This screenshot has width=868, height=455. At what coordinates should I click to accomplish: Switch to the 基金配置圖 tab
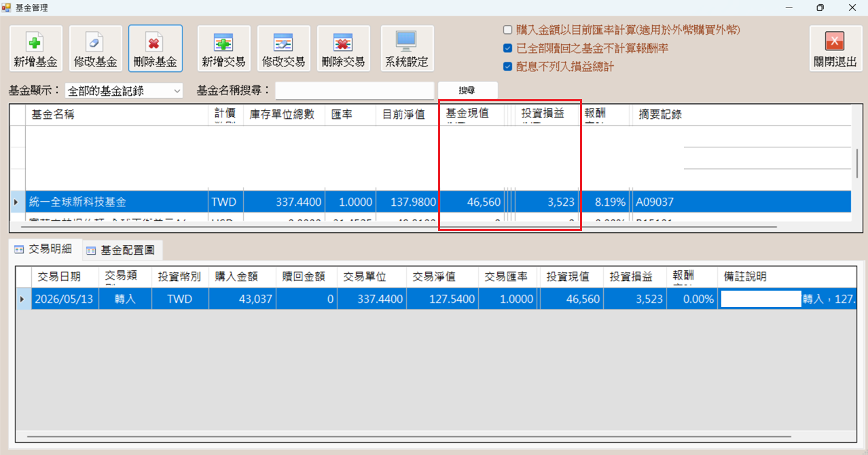pyautogui.click(x=122, y=250)
